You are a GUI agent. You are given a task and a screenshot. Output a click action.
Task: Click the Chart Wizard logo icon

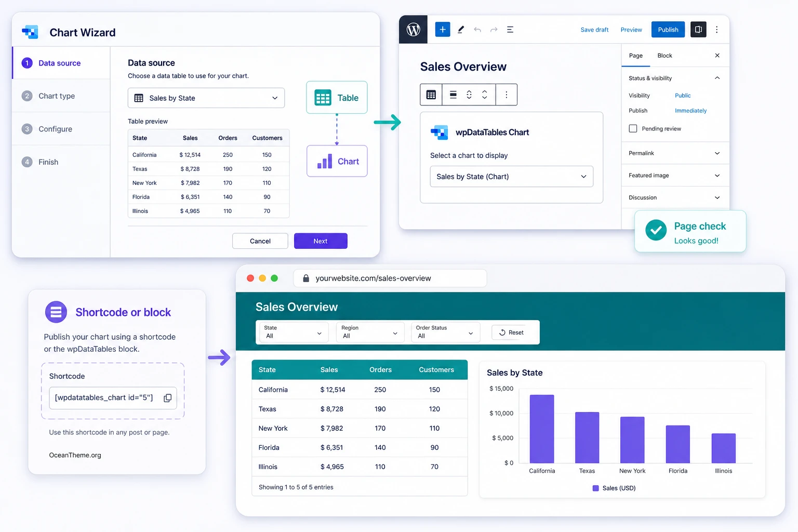[x=30, y=32]
